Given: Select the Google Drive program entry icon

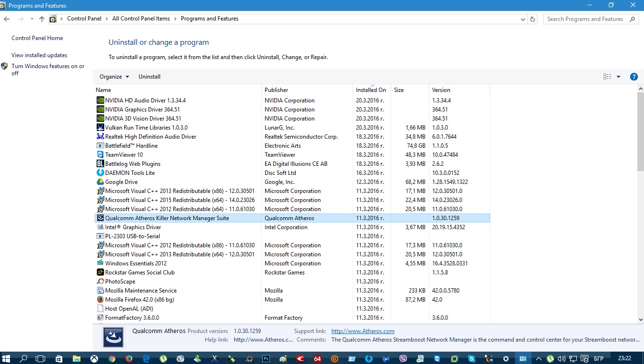Looking at the screenshot, I should [100, 182].
